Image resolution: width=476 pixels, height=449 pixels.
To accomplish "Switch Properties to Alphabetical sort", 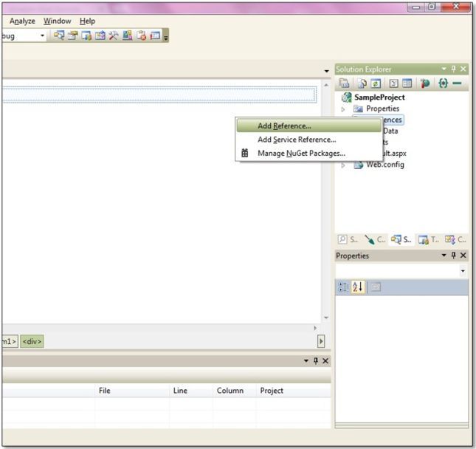I will point(357,287).
